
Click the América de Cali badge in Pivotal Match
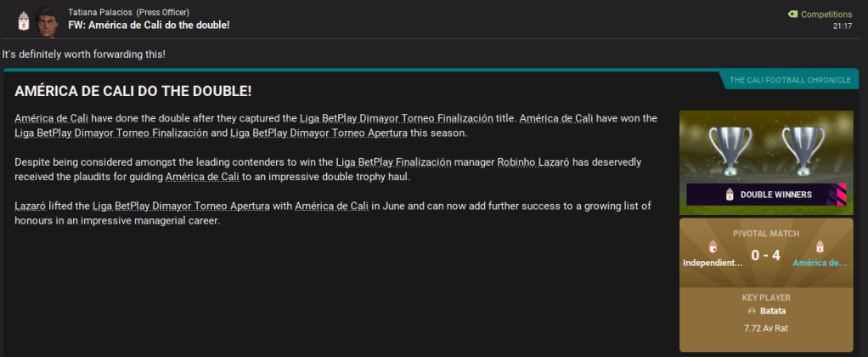click(x=820, y=247)
